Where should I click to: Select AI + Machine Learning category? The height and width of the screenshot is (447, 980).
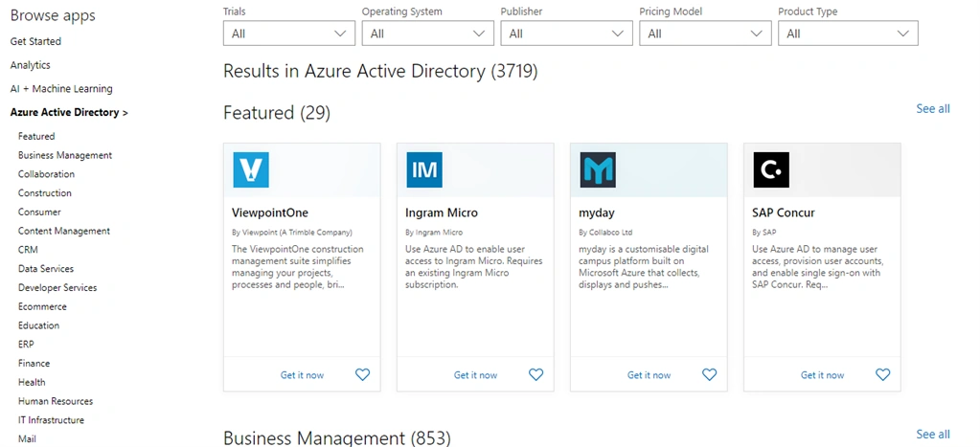[x=61, y=89]
